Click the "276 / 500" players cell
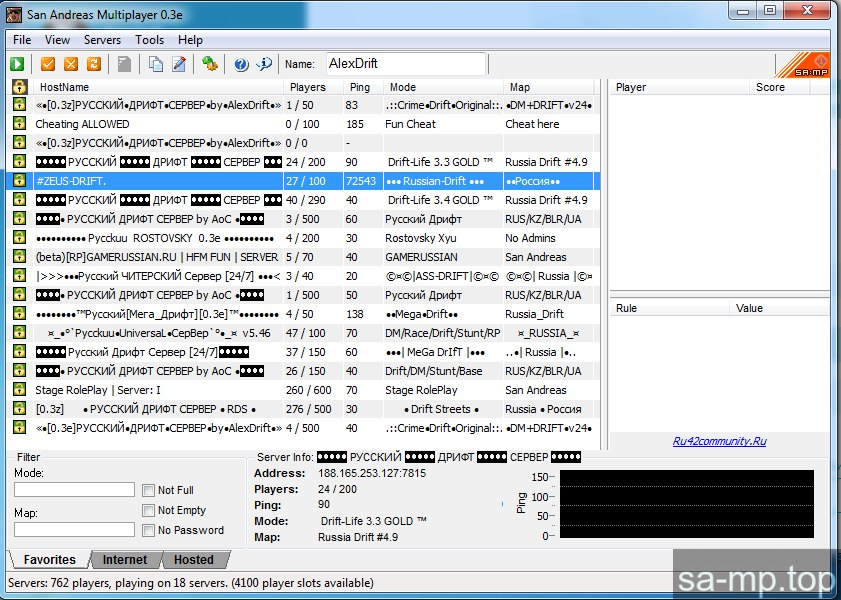 point(308,409)
